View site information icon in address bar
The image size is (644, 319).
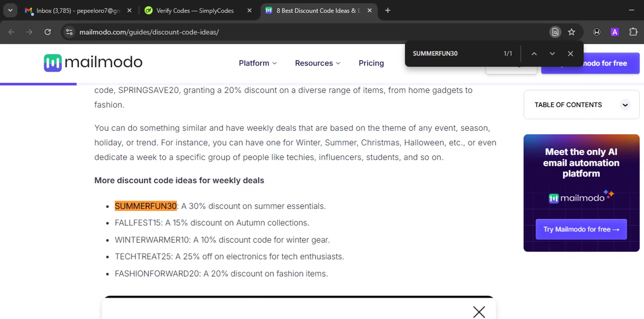point(69,32)
